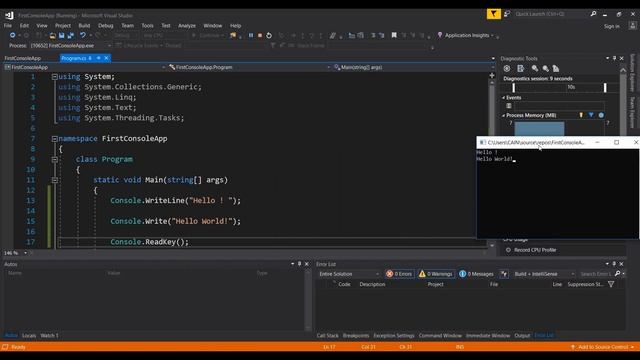Open Diagnostic Tools settings gear icon
Viewport: 640px width, 360px height.
pos(507,69)
